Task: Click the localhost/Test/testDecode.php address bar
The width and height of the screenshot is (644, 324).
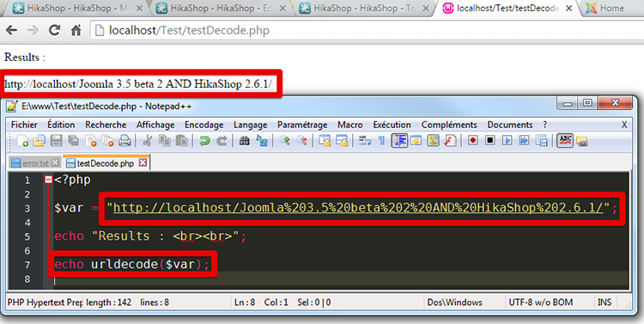Action: click(367, 30)
